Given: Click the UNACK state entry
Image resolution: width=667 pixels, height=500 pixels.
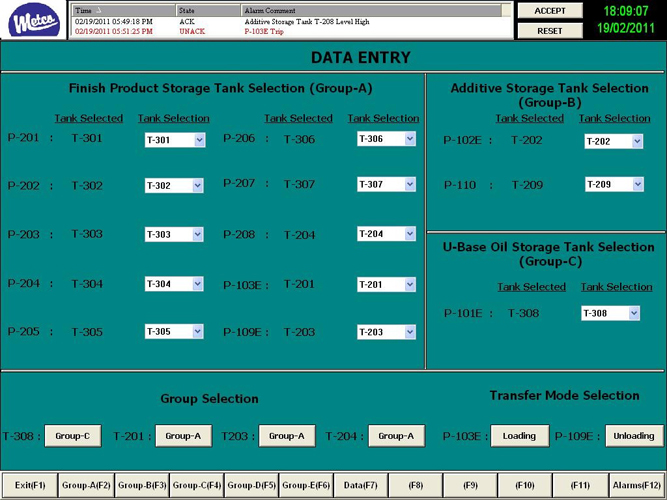Looking at the screenshot, I should point(192,31).
